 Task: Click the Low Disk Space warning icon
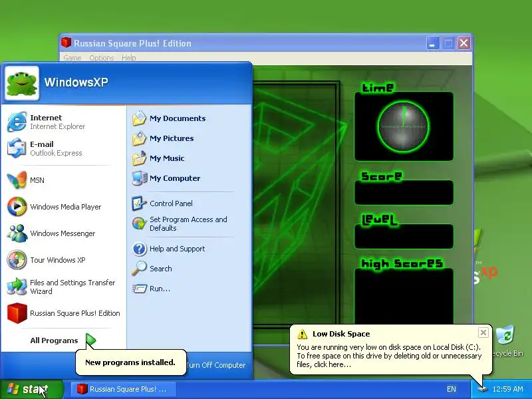click(x=302, y=334)
